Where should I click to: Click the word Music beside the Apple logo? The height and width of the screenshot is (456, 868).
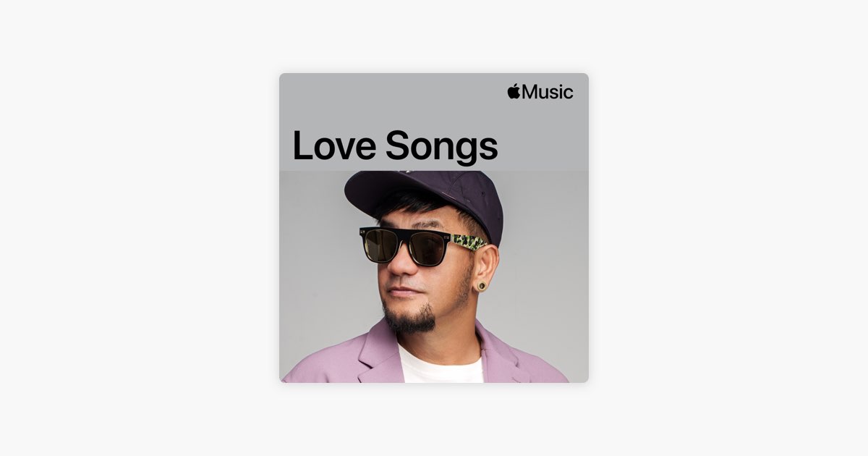tap(548, 92)
